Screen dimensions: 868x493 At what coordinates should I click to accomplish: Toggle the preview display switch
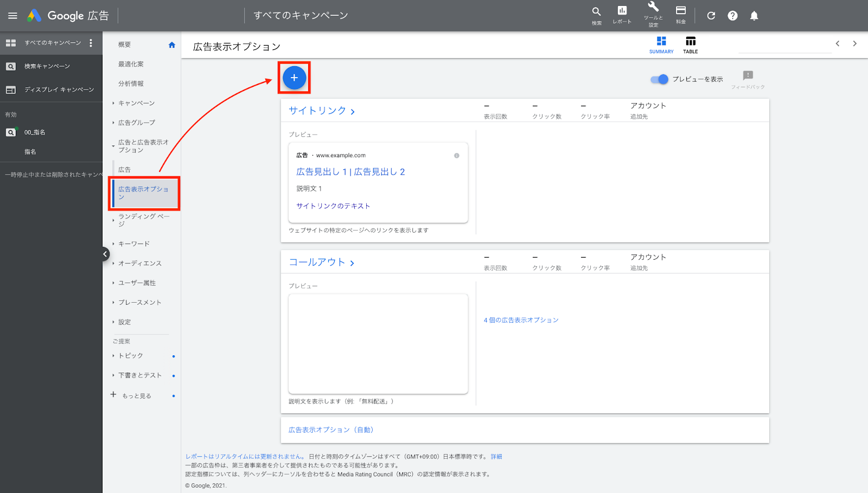(660, 79)
